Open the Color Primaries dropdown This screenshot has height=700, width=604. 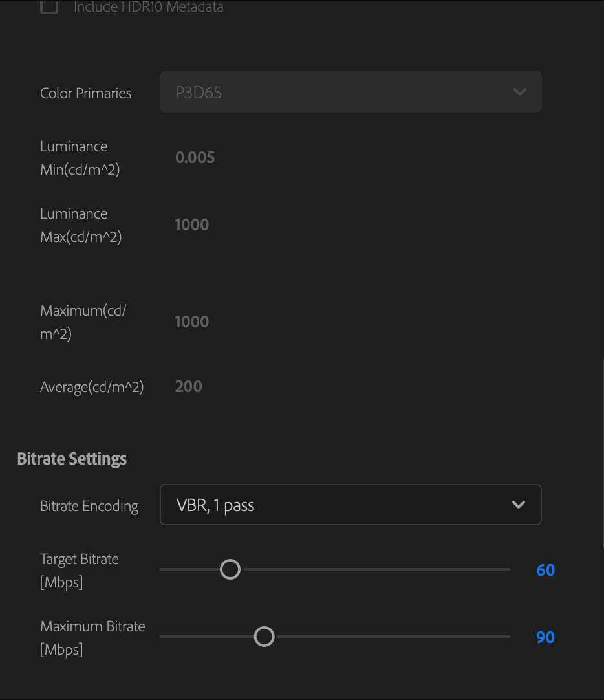(351, 92)
